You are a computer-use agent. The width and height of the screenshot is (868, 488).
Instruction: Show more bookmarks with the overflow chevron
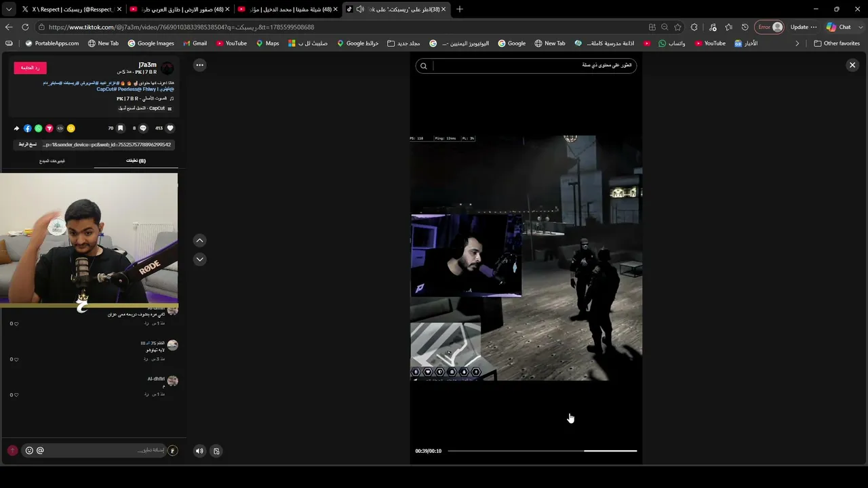point(797,43)
